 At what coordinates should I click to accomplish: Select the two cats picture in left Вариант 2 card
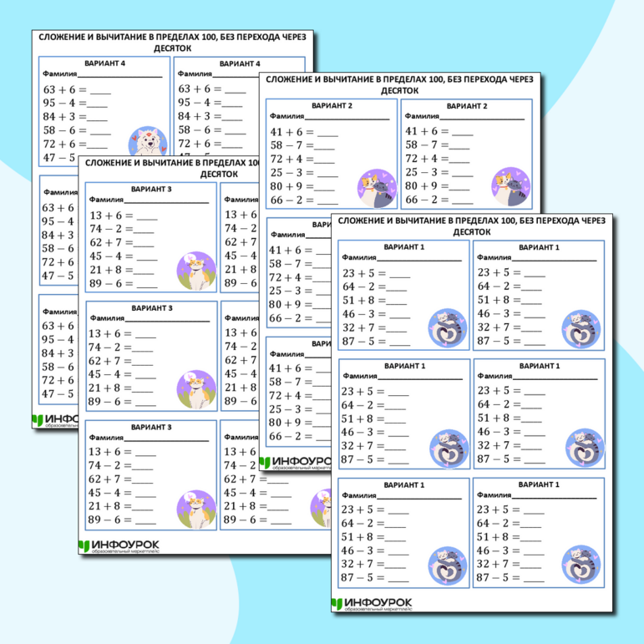click(376, 186)
